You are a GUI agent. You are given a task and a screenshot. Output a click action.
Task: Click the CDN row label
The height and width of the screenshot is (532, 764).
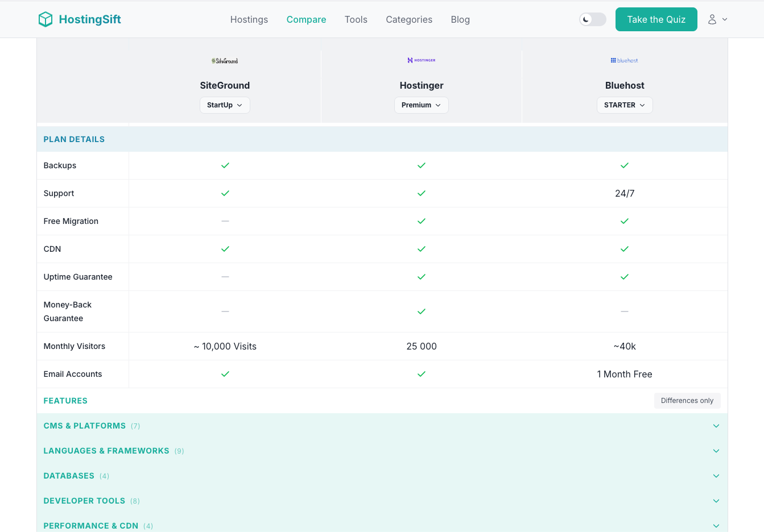tap(52, 249)
